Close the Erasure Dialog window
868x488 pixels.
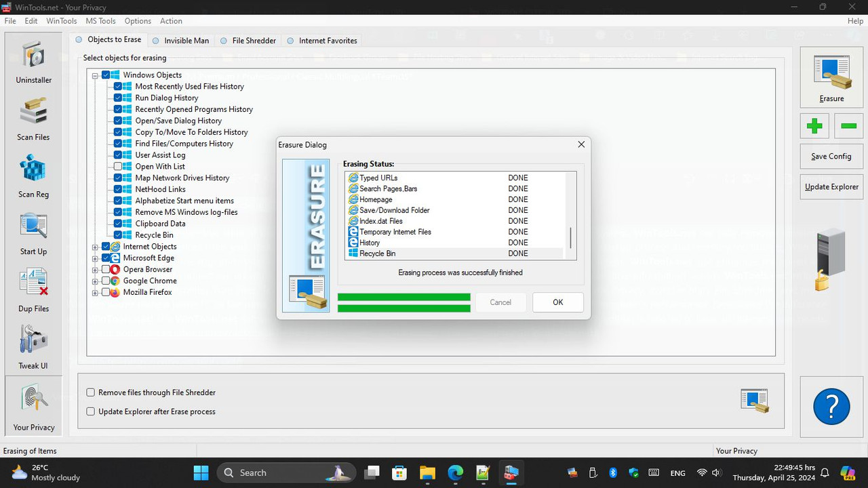point(581,144)
